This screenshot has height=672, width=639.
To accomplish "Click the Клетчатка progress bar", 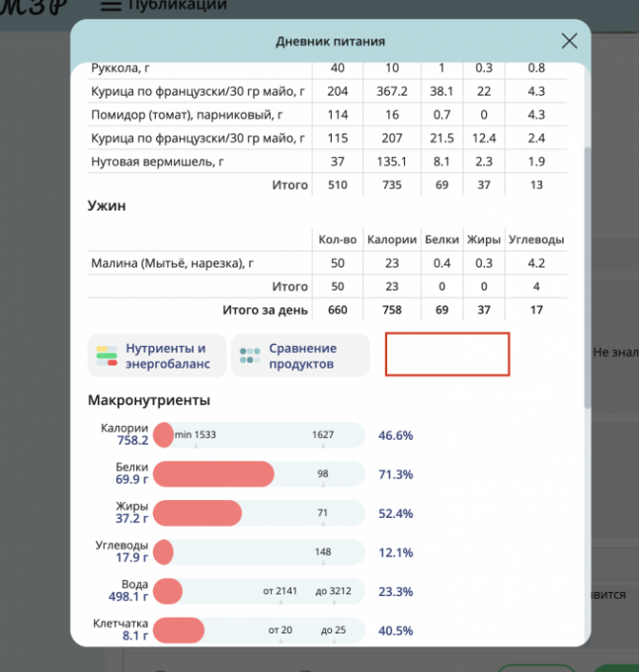I will 259,630.
